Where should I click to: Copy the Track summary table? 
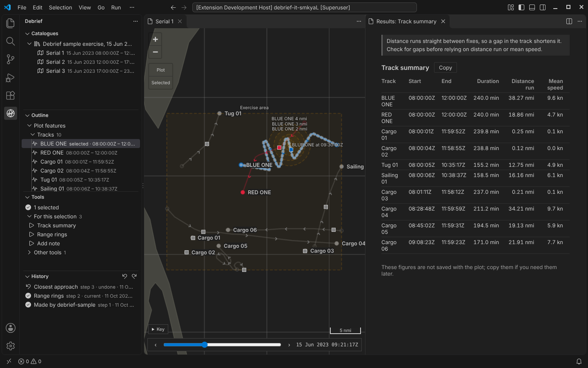(x=445, y=67)
